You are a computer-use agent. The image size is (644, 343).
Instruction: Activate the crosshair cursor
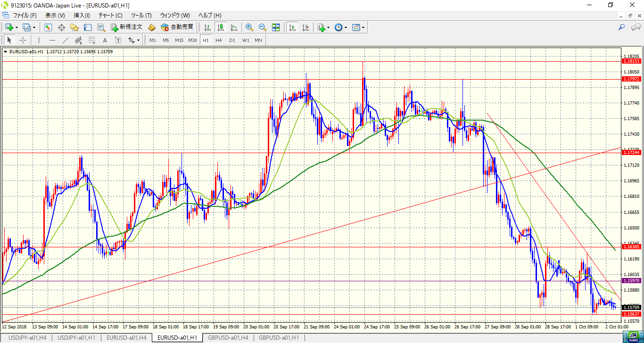tap(22, 40)
